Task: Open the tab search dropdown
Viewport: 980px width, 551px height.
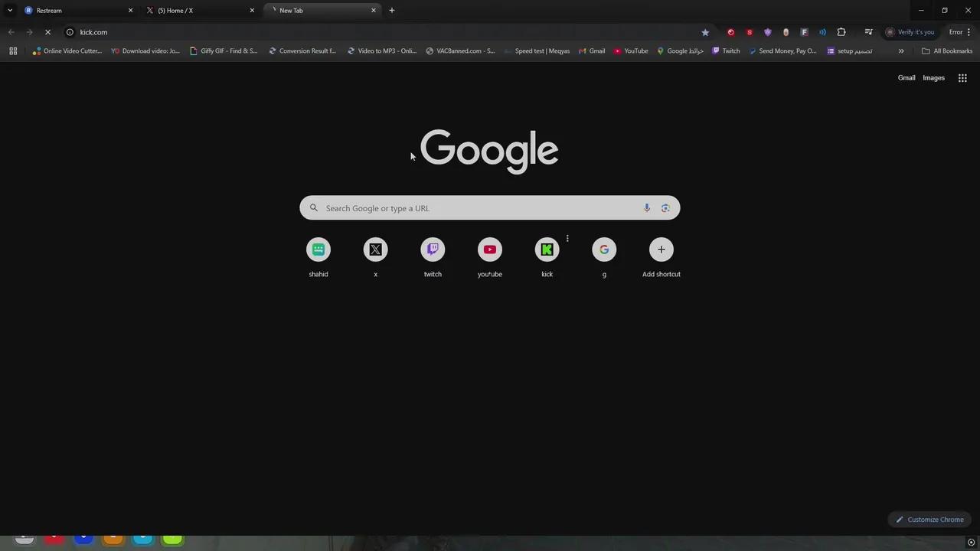Action: (9, 11)
